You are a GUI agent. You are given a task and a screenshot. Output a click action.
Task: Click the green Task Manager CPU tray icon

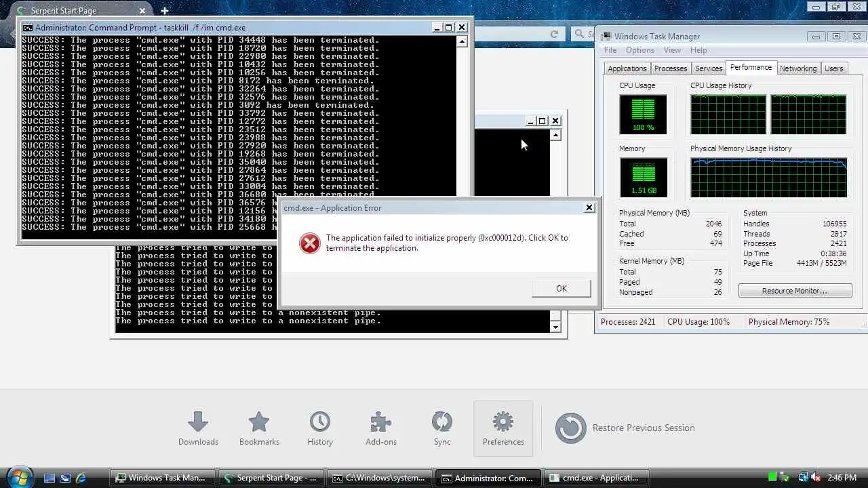pyautogui.click(x=772, y=478)
